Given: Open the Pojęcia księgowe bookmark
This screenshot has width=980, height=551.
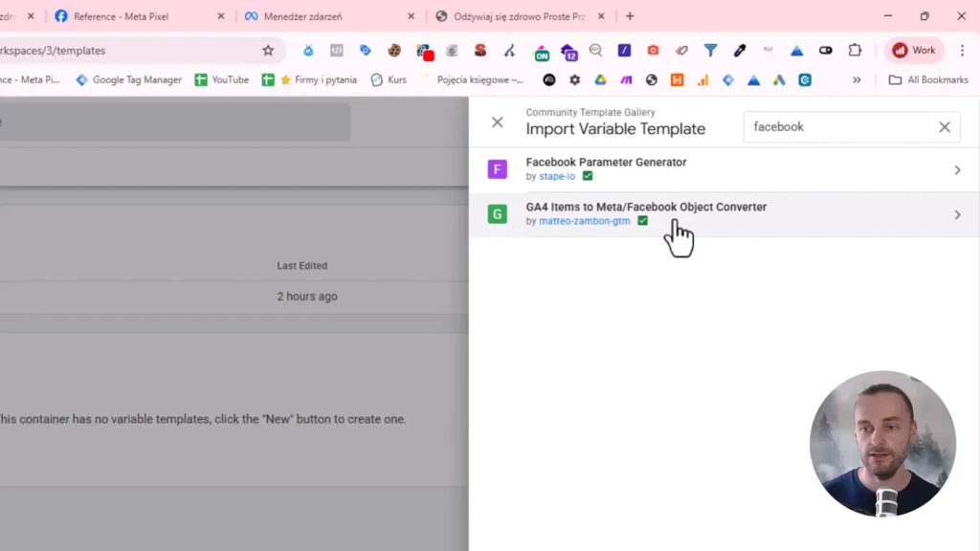Looking at the screenshot, I should point(473,80).
